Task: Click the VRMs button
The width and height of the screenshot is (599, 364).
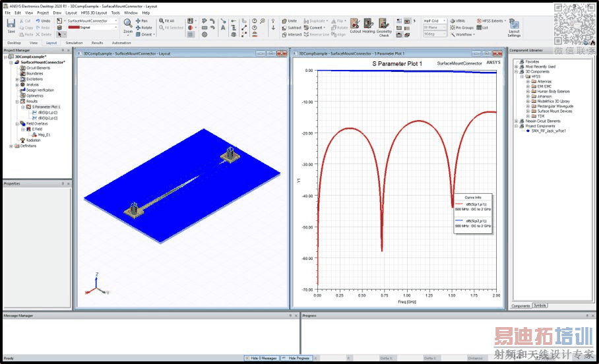Action: (457, 21)
